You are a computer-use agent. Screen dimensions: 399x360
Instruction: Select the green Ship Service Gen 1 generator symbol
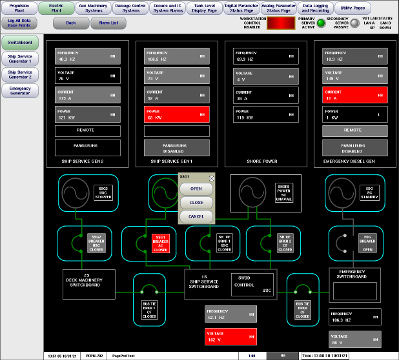tap(165, 192)
